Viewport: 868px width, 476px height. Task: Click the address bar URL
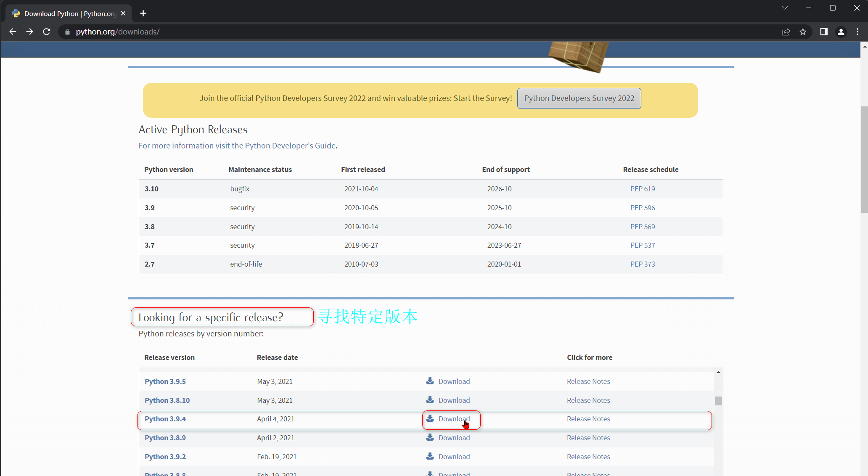pos(118,32)
